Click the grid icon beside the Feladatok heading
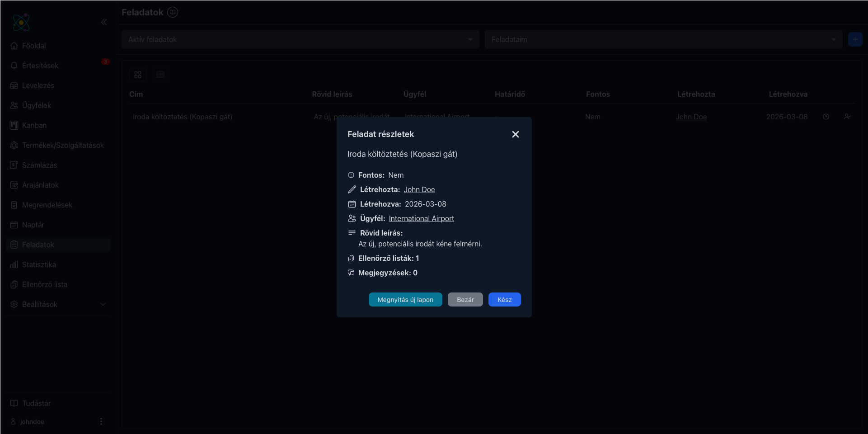 tap(172, 12)
